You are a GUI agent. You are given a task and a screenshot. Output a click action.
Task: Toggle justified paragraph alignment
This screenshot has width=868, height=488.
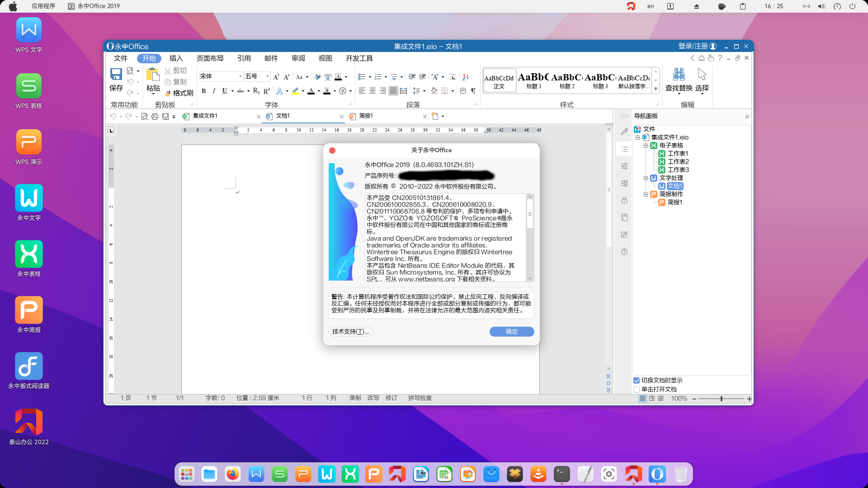point(393,91)
